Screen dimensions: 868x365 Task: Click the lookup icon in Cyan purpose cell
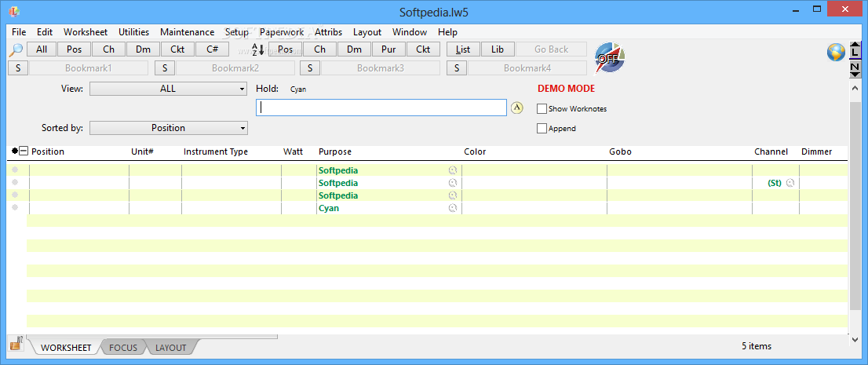point(453,208)
